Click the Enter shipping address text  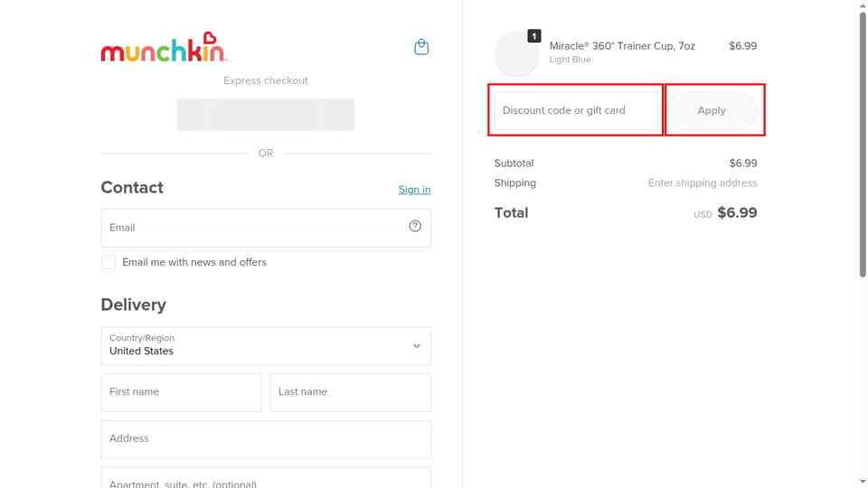[x=703, y=183]
